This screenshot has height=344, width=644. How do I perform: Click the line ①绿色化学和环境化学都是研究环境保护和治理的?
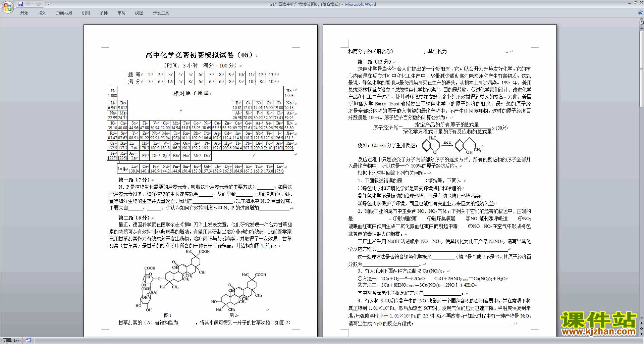tap(410, 189)
